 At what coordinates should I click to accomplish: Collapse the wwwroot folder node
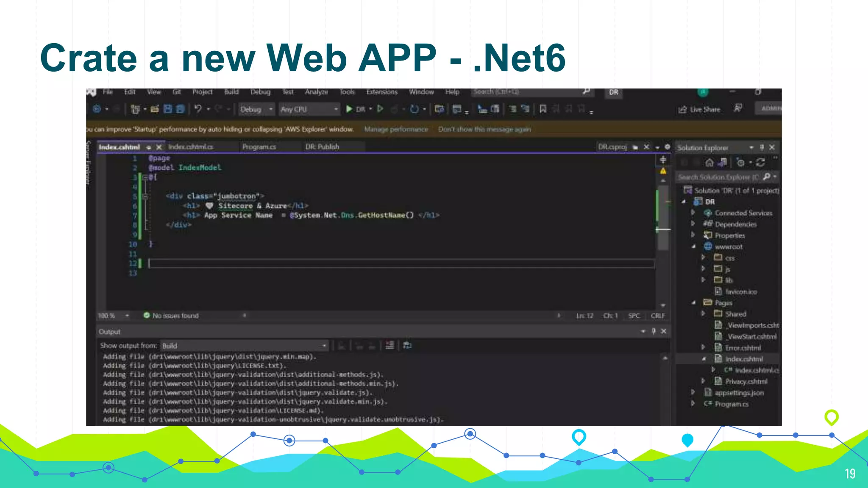click(x=693, y=247)
